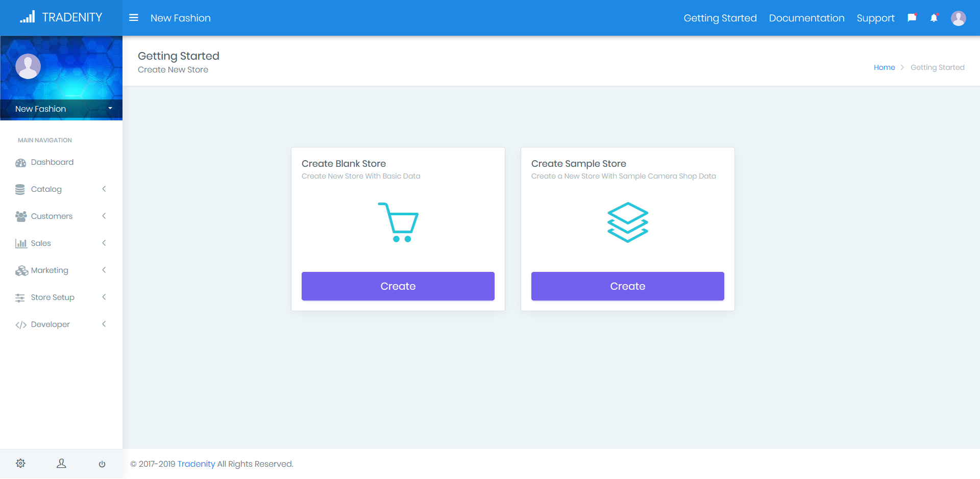Click the power logout icon at sidebar bottom
Image resolution: width=980 pixels, height=479 pixels.
pyautogui.click(x=102, y=464)
